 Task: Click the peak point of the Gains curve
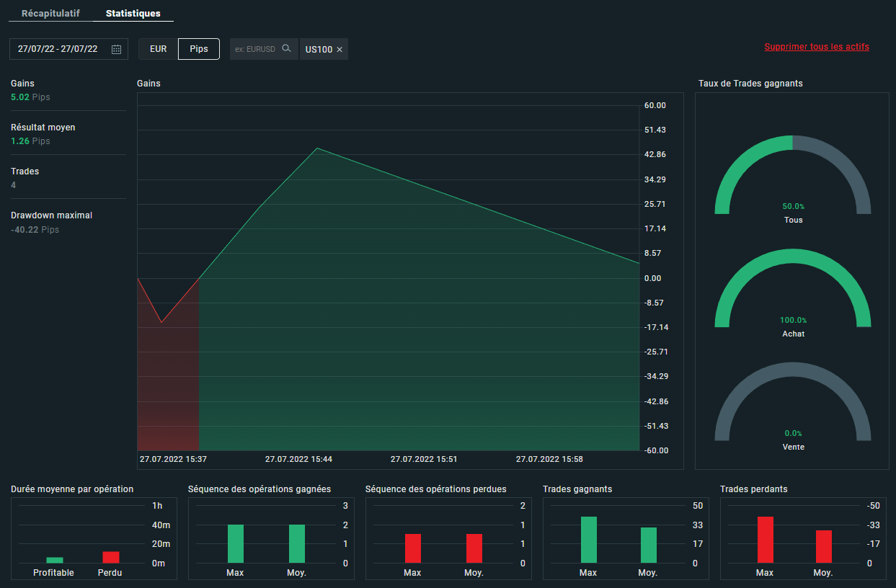(x=317, y=148)
